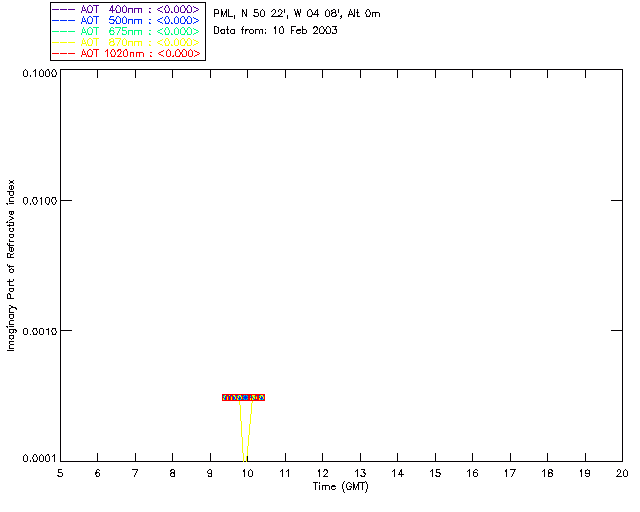
Task: Click the PML location header text
Action: 297,13
